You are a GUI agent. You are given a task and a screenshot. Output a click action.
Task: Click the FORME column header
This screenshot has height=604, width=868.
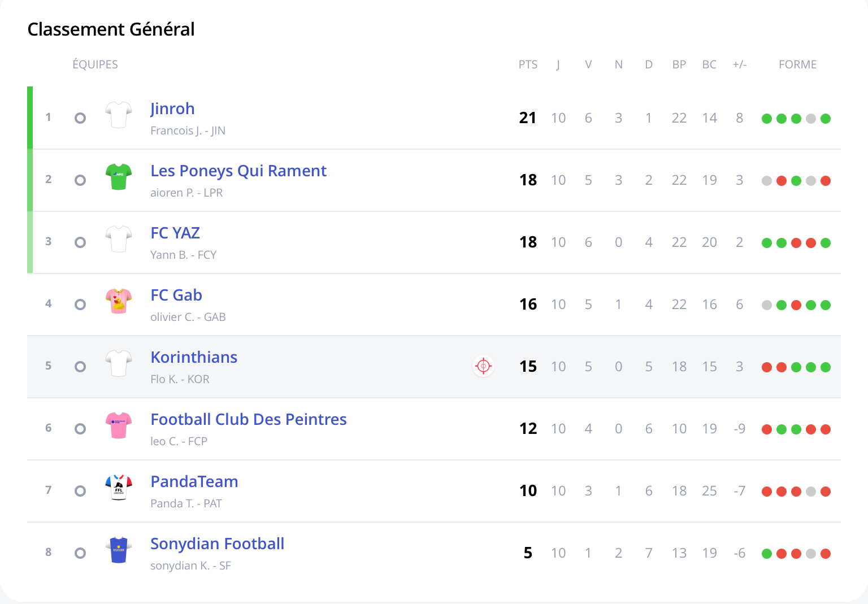point(797,64)
